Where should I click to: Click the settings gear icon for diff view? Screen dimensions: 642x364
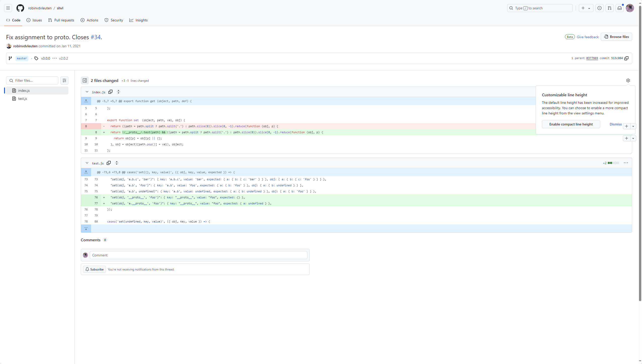click(628, 80)
